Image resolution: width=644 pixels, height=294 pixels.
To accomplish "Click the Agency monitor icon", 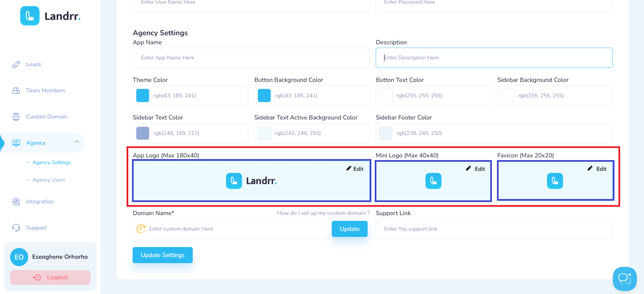I will 16,143.
